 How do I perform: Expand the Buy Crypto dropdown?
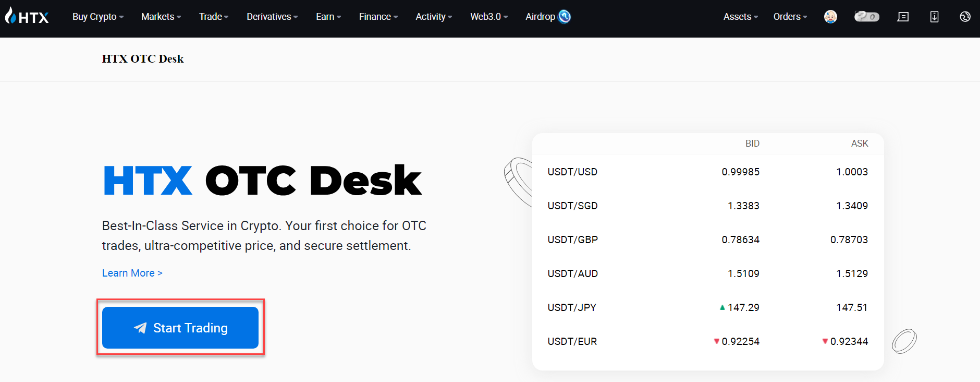coord(98,17)
